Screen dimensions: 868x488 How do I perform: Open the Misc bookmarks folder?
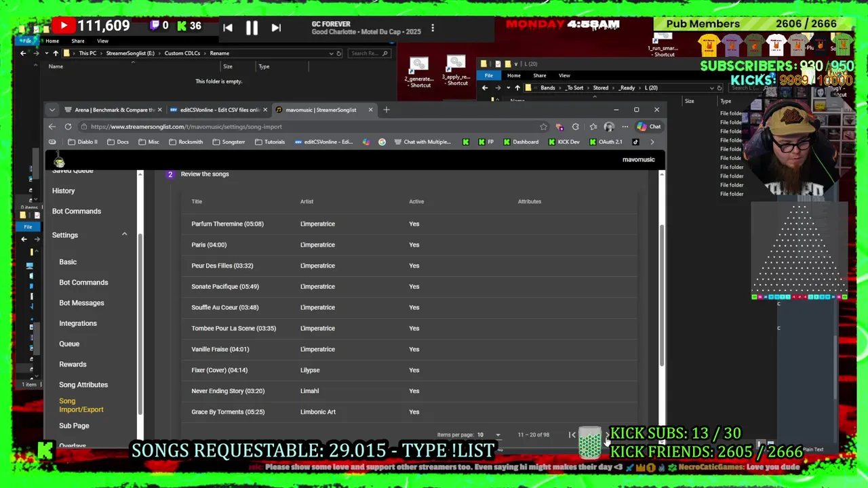point(149,142)
